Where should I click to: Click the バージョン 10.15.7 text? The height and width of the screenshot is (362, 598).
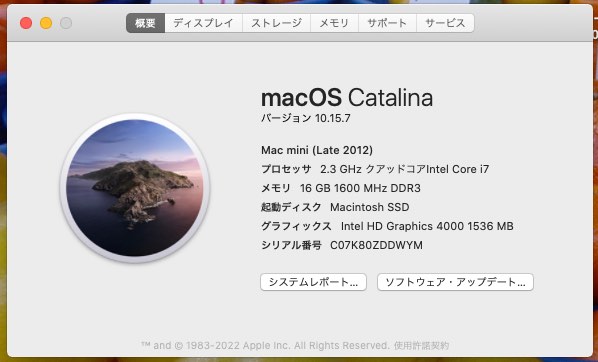(x=306, y=118)
